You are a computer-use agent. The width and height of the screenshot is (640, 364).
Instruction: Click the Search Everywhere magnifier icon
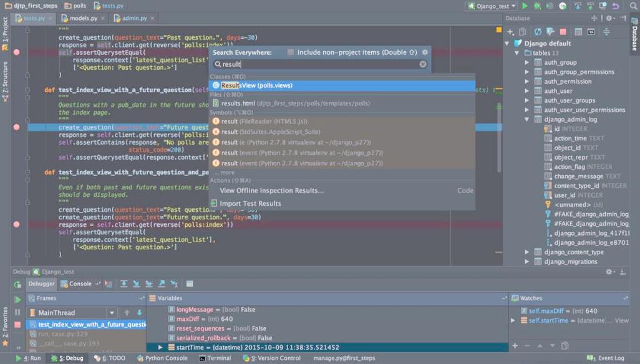click(x=633, y=6)
